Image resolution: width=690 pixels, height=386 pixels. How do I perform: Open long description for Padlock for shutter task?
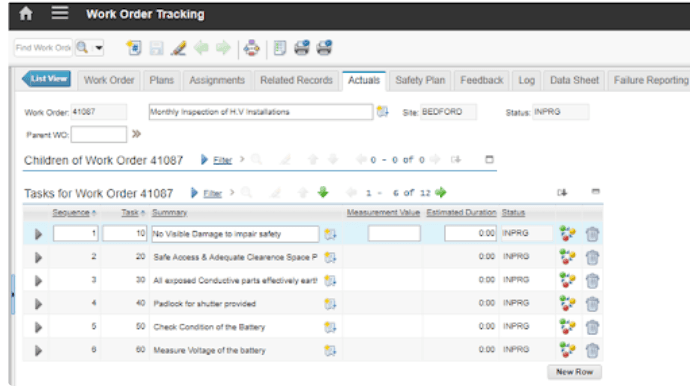click(330, 304)
